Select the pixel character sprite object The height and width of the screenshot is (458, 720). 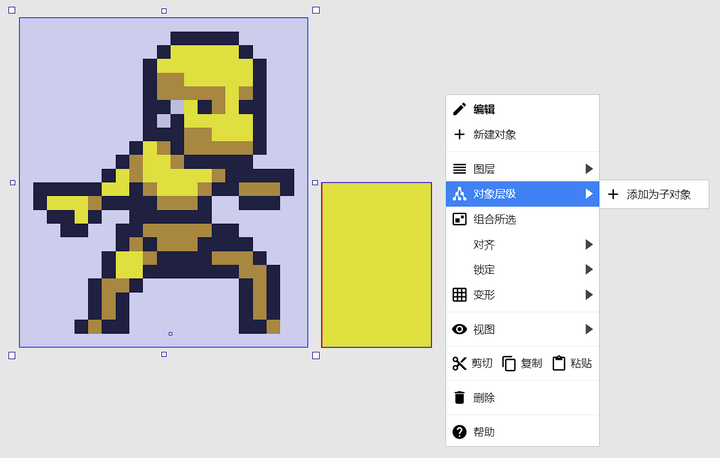click(x=163, y=182)
